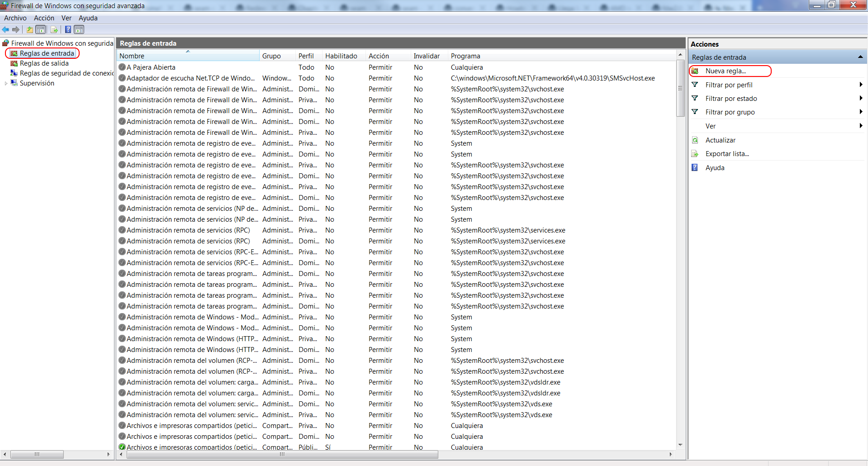Image resolution: width=868 pixels, height=466 pixels.
Task: Open the Ver submenu arrow in Acciones
Action: [861, 126]
